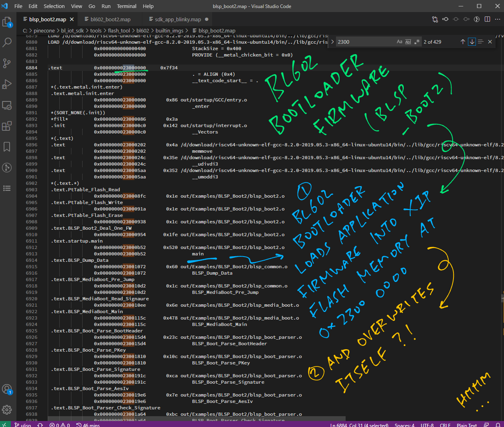504x427 pixels.
Task: Go to previous find match arrow
Action: [463, 42]
